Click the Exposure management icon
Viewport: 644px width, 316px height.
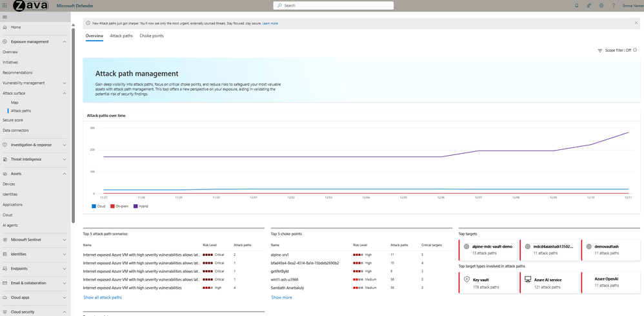(5, 41)
